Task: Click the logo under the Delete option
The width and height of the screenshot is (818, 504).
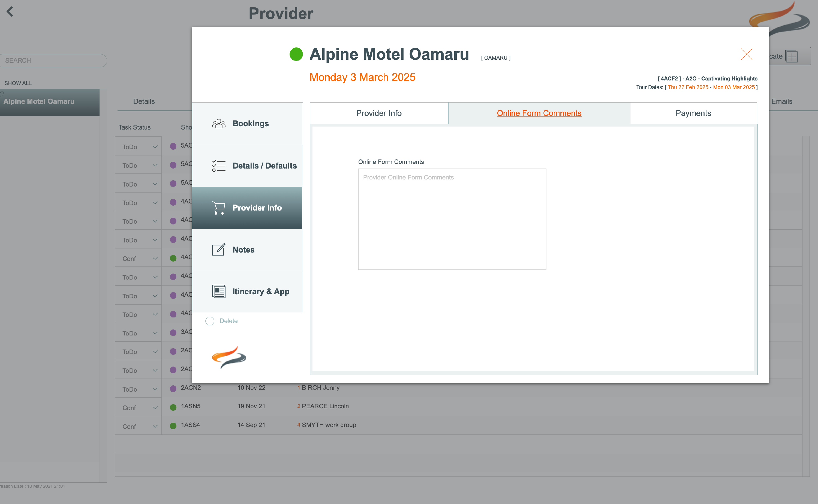Action: [229, 357]
